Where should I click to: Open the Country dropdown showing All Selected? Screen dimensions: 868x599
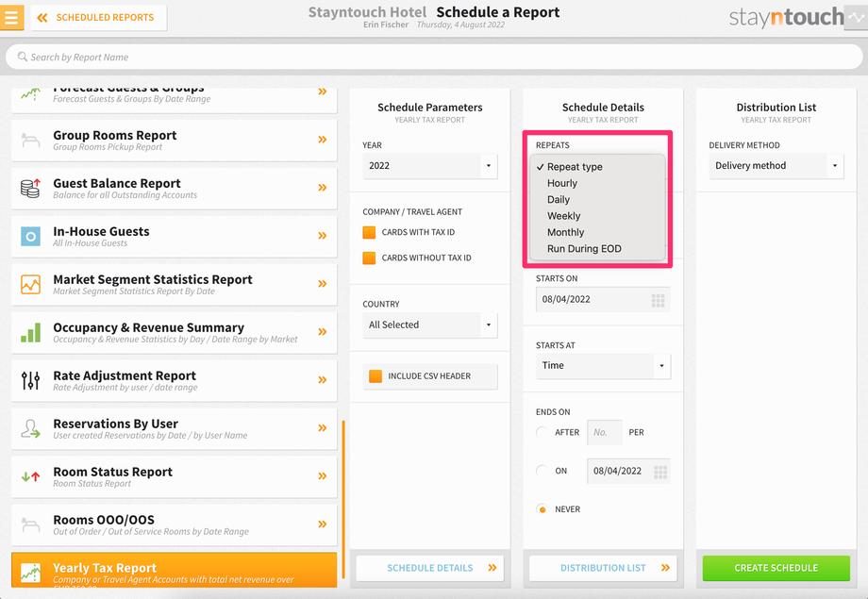coord(430,324)
